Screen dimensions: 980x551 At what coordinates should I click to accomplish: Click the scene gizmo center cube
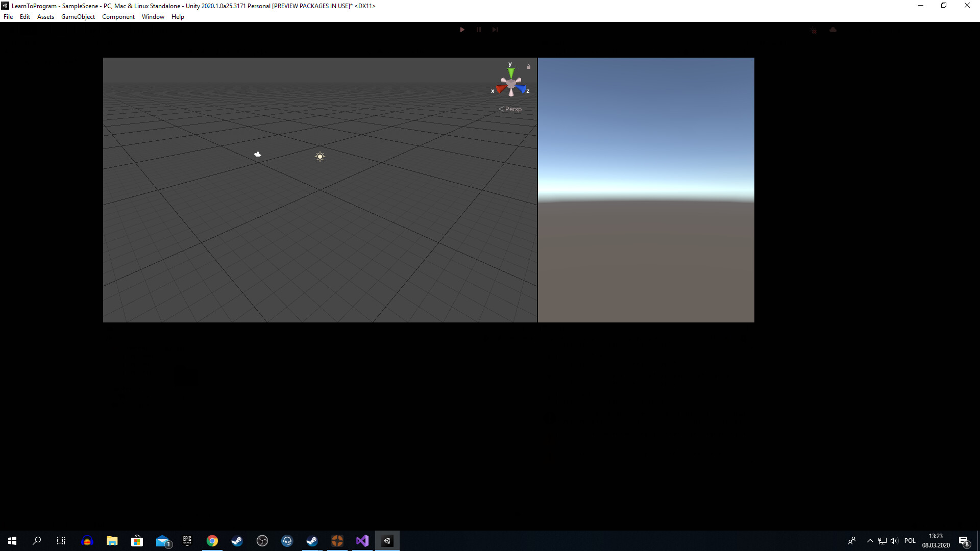coord(511,84)
